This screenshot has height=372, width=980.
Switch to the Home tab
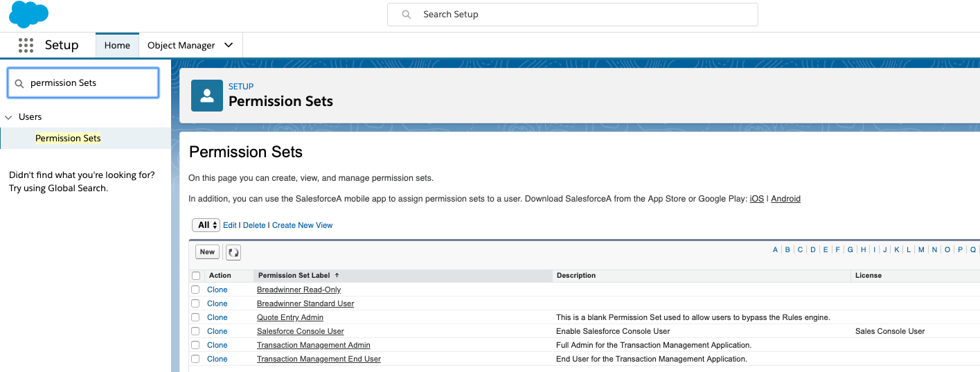pos(117,45)
